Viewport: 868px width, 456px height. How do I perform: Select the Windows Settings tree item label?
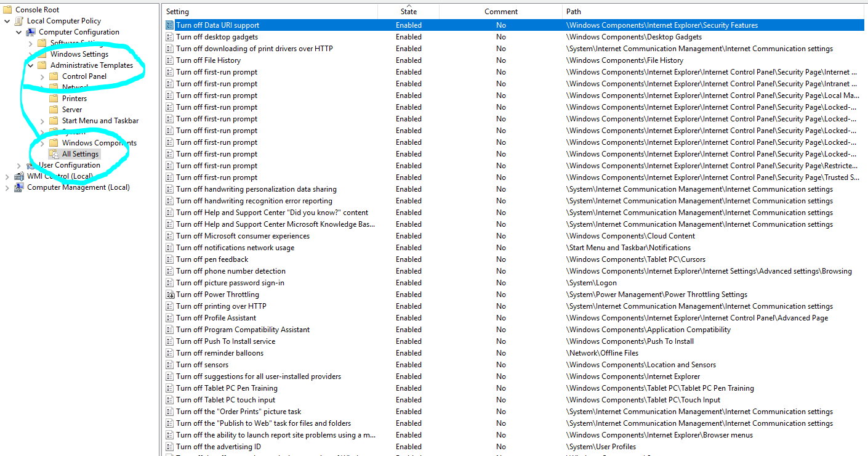(79, 54)
